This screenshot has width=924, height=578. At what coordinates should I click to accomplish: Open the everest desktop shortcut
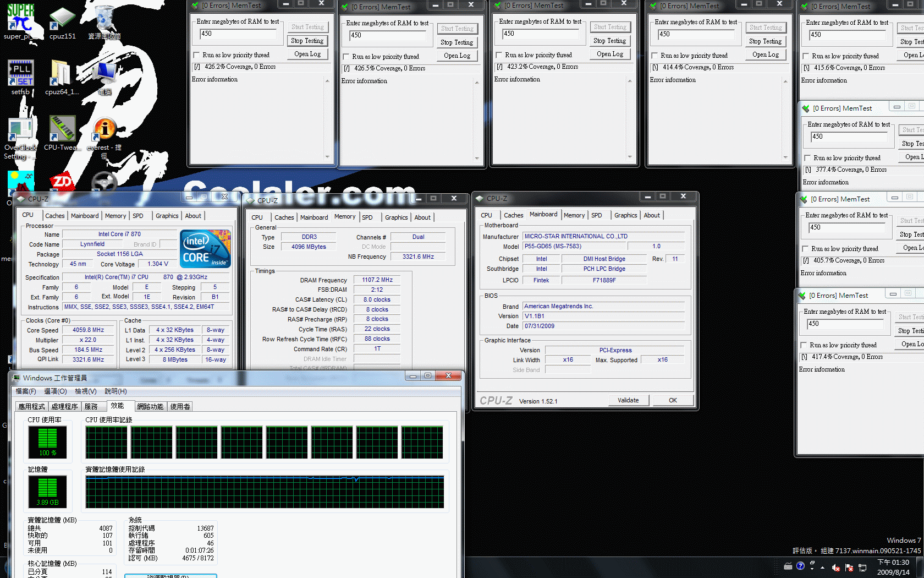click(105, 138)
